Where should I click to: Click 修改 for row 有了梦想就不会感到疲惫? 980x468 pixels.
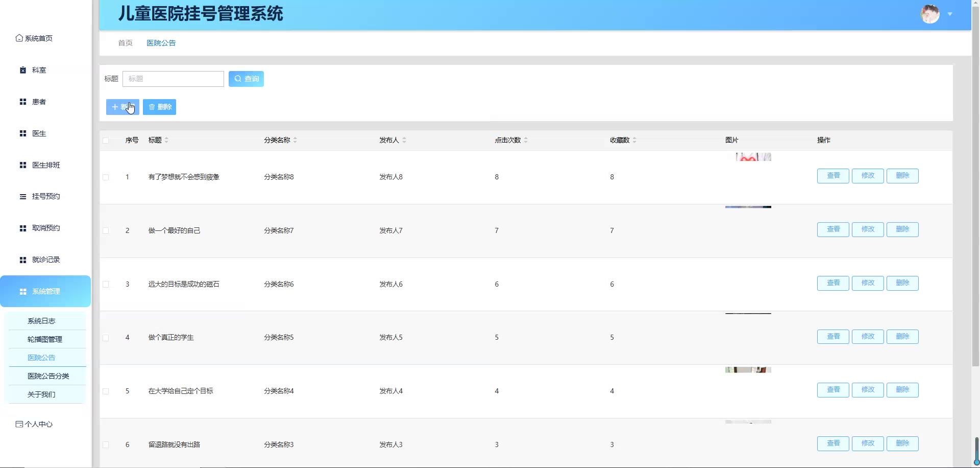coord(868,176)
